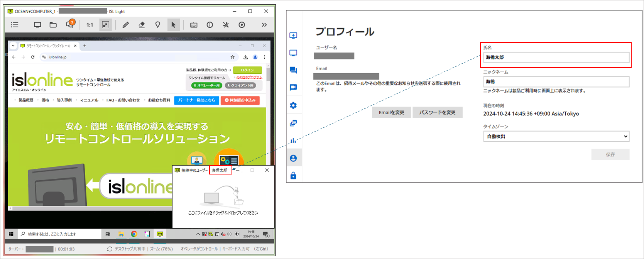
Task: Open the system information (i) icon
Action: click(x=210, y=25)
